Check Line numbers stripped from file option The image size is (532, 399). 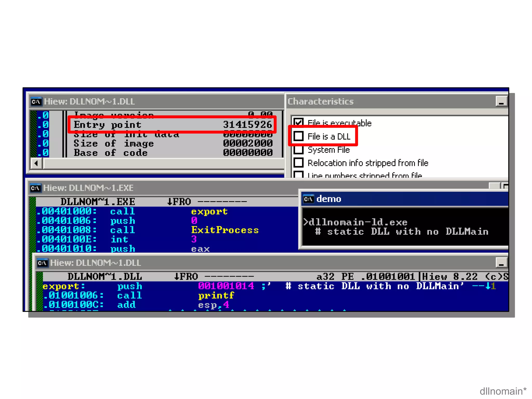coord(298,174)
